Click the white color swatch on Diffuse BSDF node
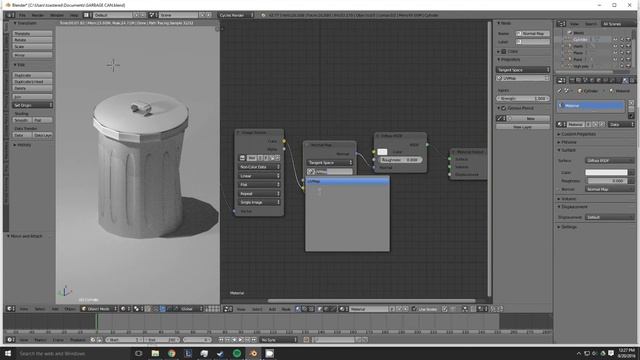The image size is (640, 360). pyautogui.click(x=382, y=152)
